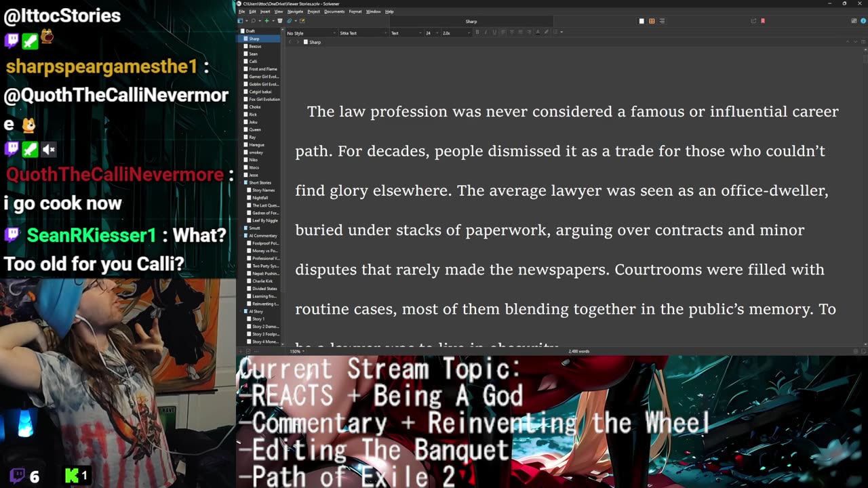Open the Format menu
The width and height of the screenshot is (868, 488).
355,12
